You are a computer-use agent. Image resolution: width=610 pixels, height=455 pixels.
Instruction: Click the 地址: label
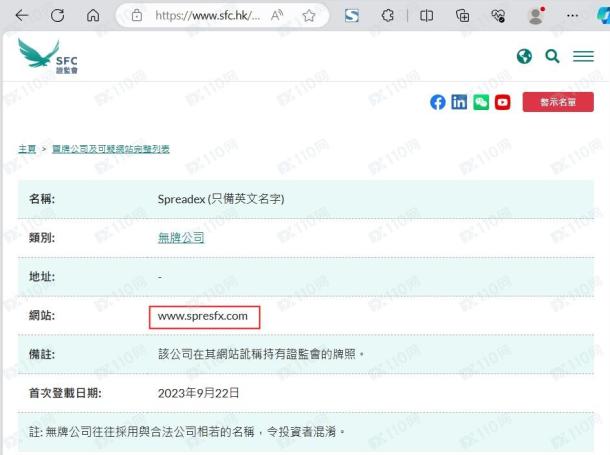(42, 277)
